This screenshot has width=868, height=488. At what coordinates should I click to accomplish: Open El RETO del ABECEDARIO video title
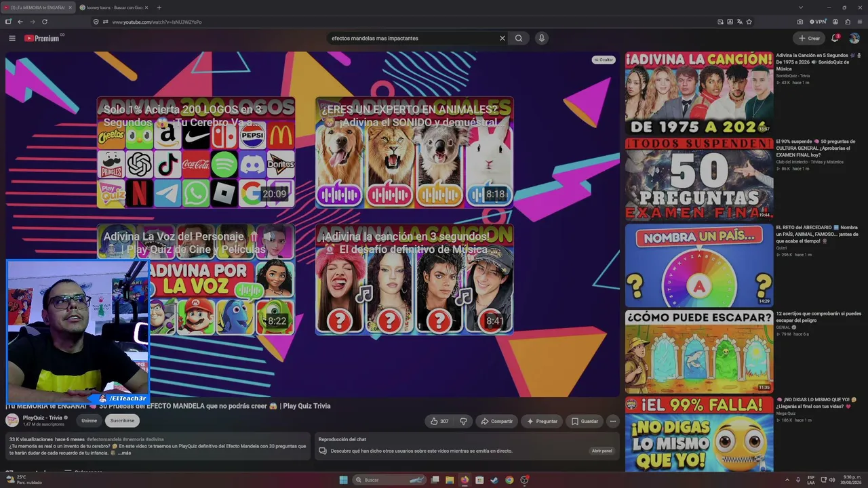816,234
